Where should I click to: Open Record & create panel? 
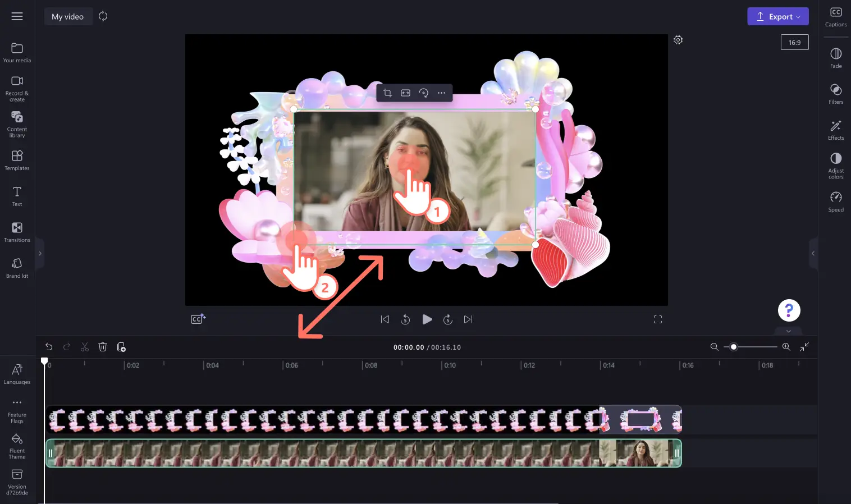point(17,89)
